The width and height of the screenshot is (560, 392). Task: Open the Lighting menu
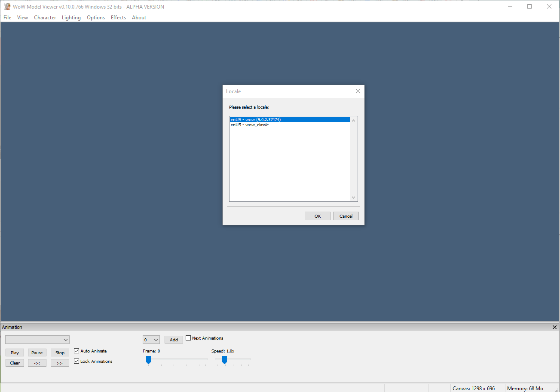(71, 18)
